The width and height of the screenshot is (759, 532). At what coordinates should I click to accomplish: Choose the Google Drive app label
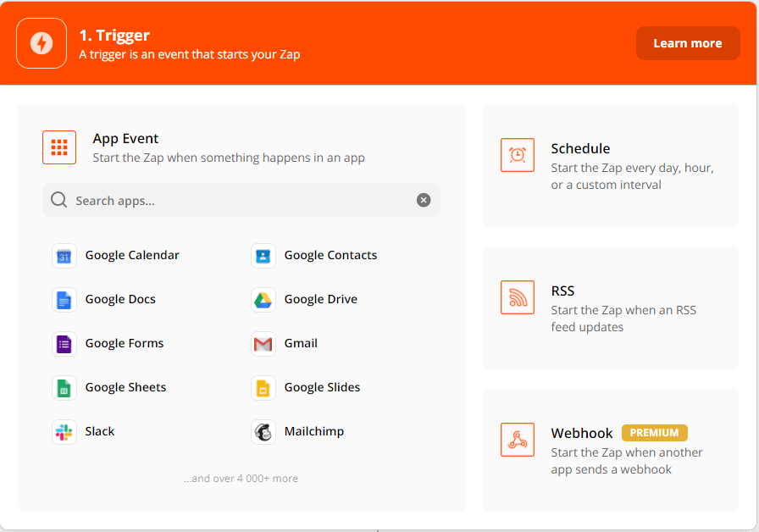(x=321, y=299)
